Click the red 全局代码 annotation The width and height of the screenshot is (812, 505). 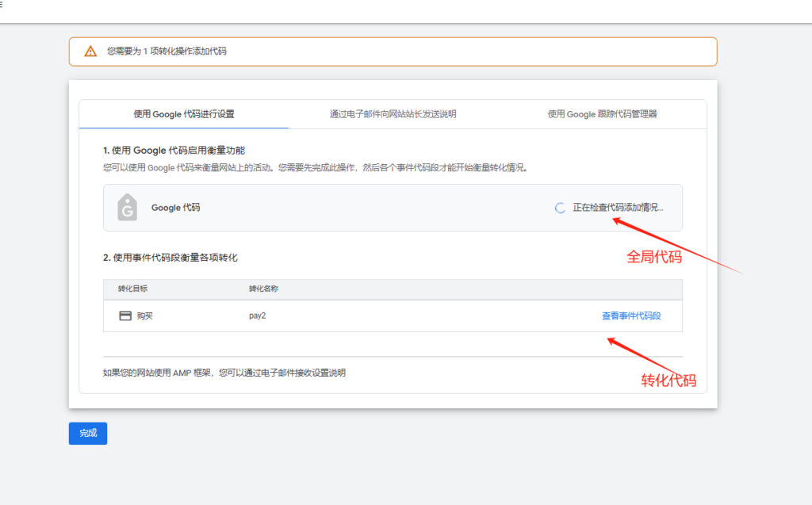pyautogui.click(x=653, y=256)
